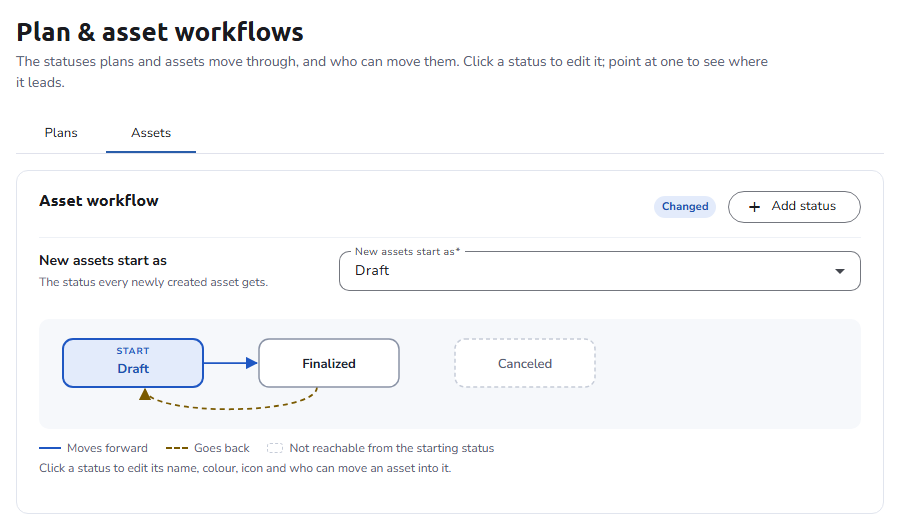900x530 pixels.
Task: Edit the Finalized status node
Action: point(329,363)
